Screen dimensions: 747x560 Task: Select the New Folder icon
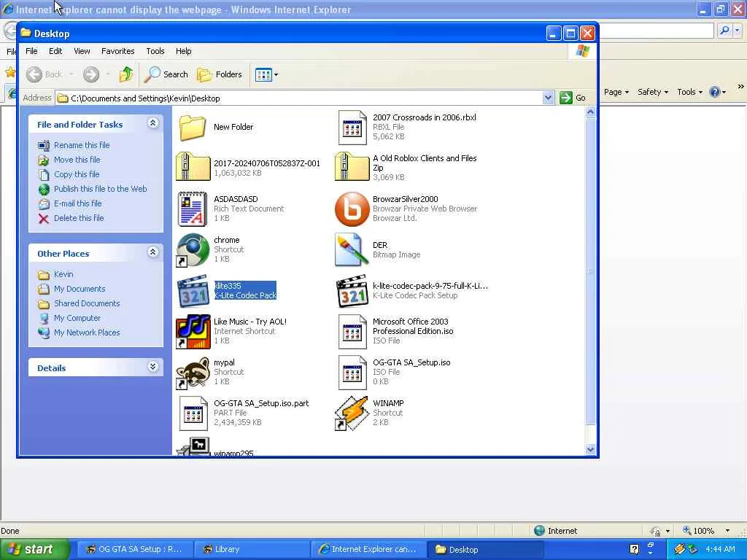tap(193, 127)
